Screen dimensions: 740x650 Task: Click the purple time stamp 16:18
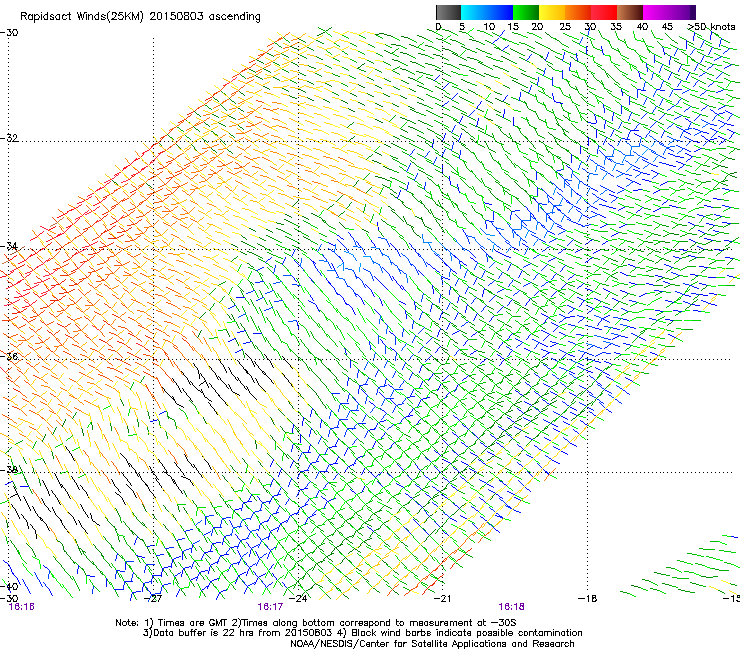coord(512,607)
